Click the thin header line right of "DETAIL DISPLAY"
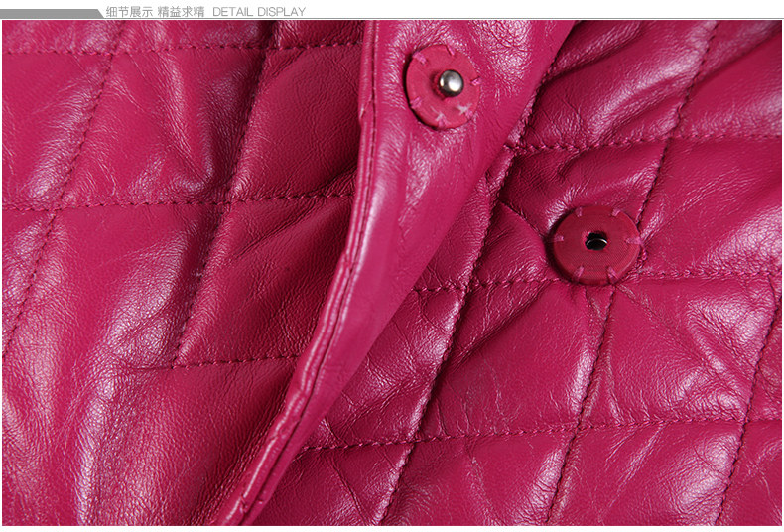Viewport: 784px width, 532px height. pyautogui.click(x=546, y=17)
